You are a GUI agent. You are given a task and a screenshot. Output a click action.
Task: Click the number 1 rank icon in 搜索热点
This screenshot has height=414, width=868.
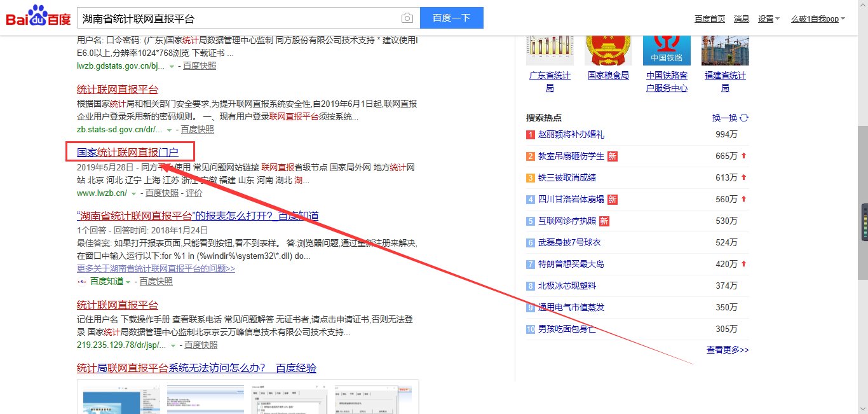(529, 134)
